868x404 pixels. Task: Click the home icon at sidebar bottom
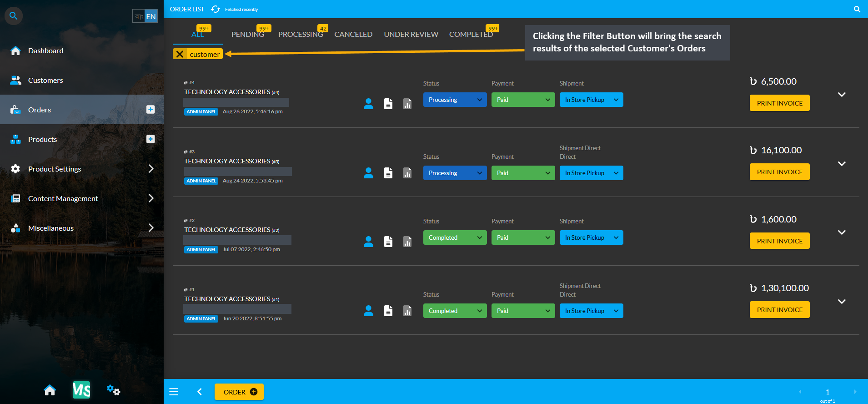pos(50,390)
